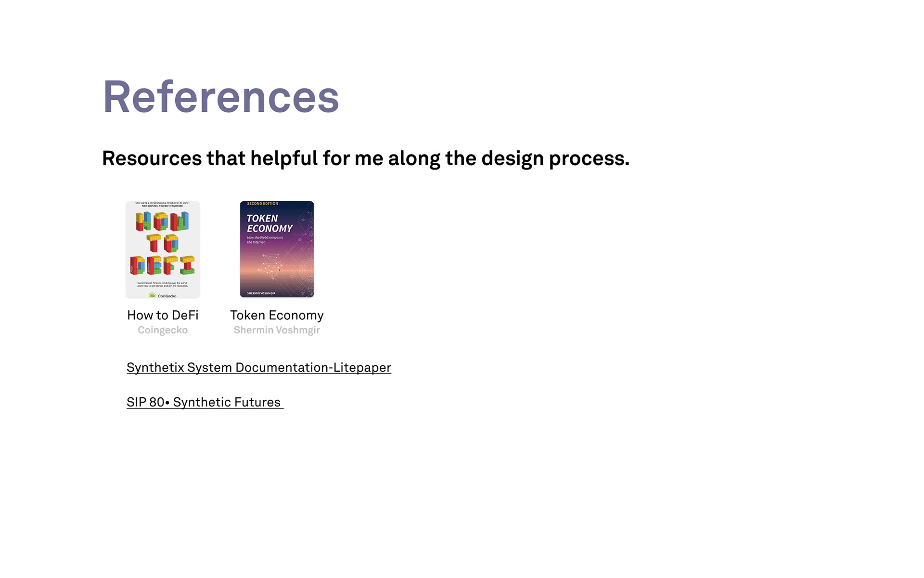Click 'SHERMIN VOSHMGIR' printed on the cover
Viewport: 924px width, 578px height.
[261, 293]
